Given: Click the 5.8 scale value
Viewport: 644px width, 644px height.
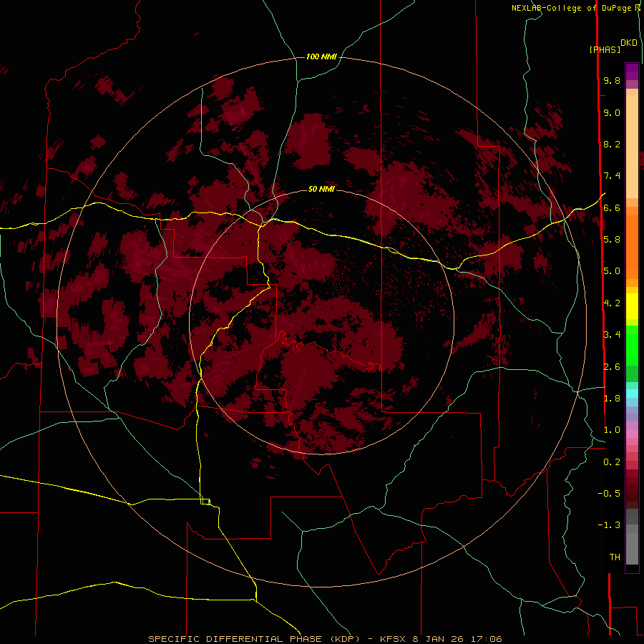Looking at the screenshot, I should pos(612,240).
